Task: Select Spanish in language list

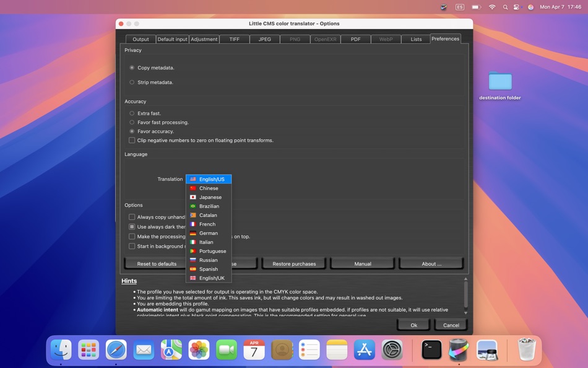Action: click(x=209, y=269)
